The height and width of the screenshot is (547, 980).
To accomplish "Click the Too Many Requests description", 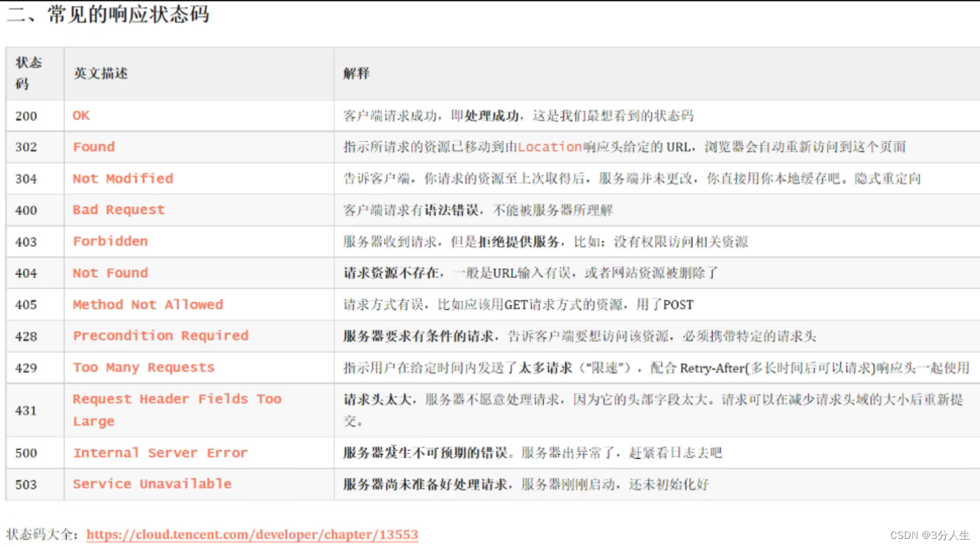I will click(x=144, y=368).
